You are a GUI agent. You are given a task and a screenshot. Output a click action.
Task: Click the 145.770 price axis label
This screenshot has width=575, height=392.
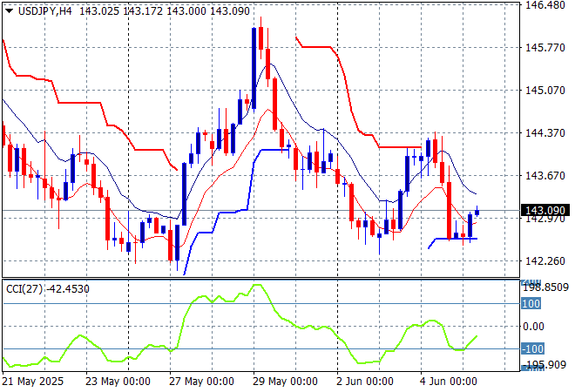tap(545, 48)
